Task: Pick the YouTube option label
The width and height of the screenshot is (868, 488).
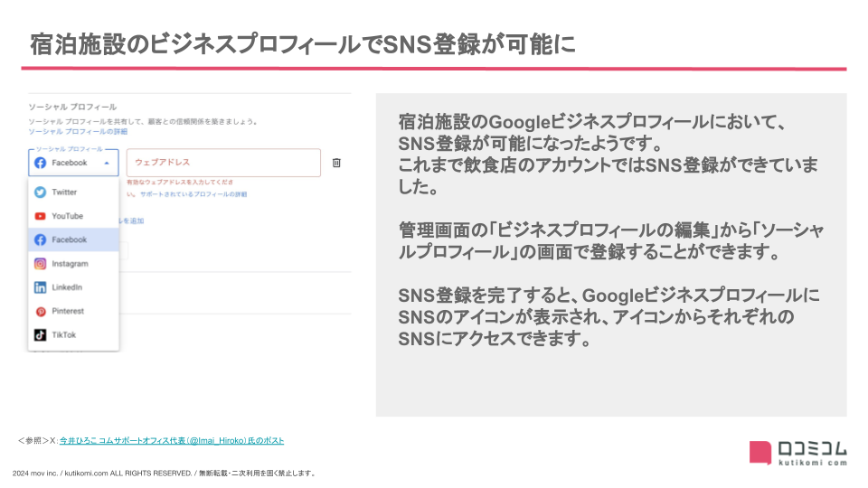Action: [67, 216]
